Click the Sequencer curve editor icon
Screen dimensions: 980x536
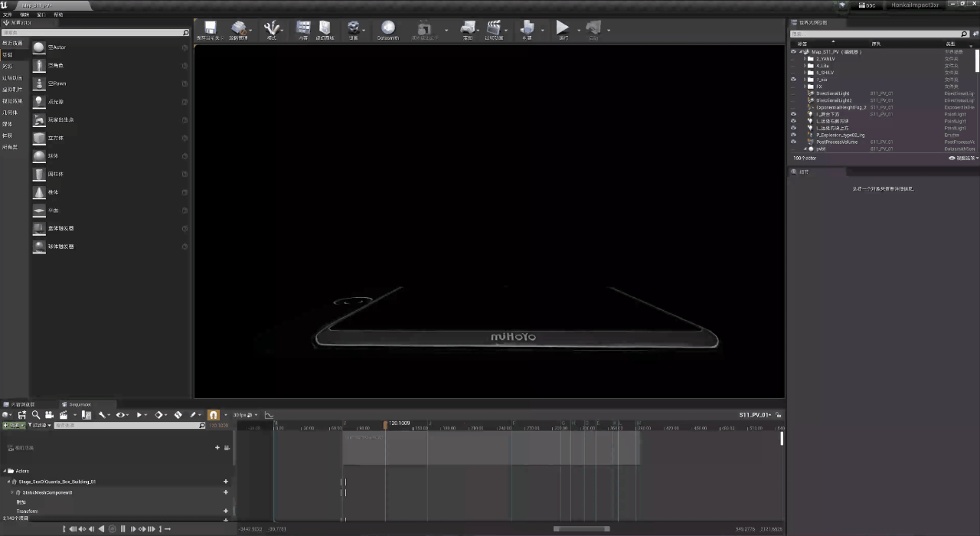coord(269,414)
